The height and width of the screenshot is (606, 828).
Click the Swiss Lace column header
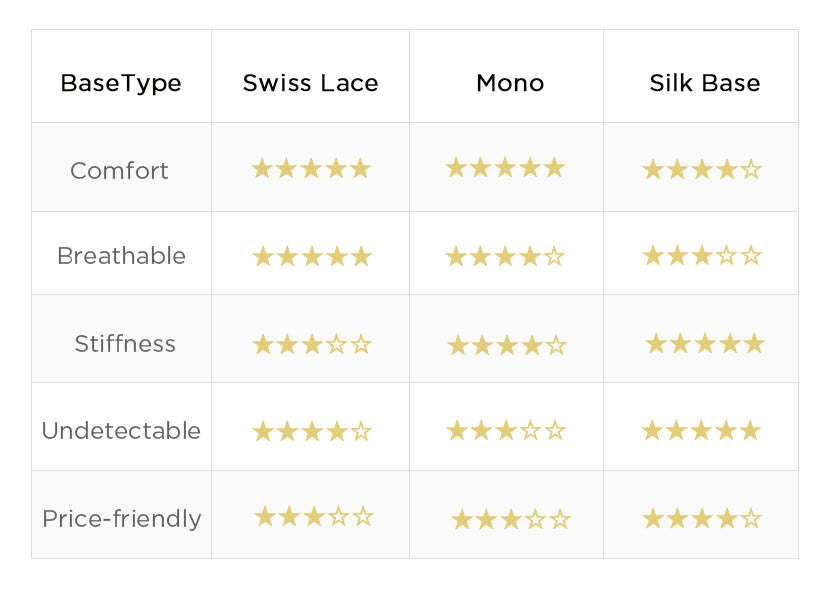310,83
